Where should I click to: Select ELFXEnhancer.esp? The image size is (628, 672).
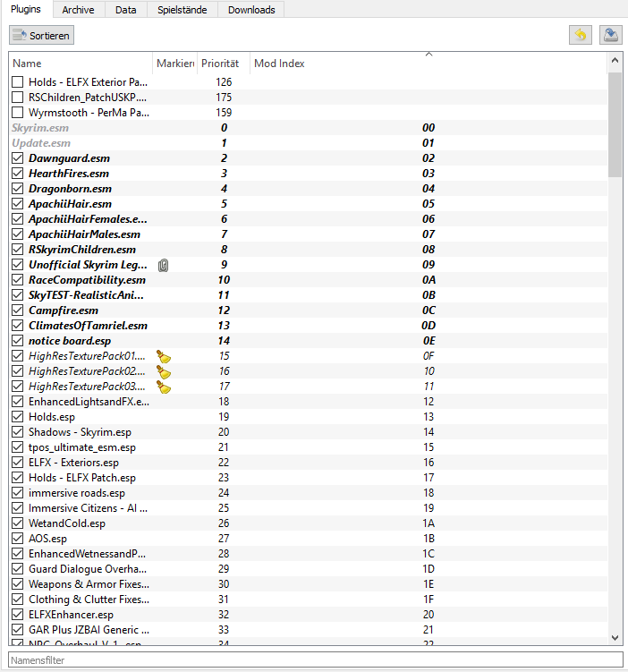[x=308, y=615]
